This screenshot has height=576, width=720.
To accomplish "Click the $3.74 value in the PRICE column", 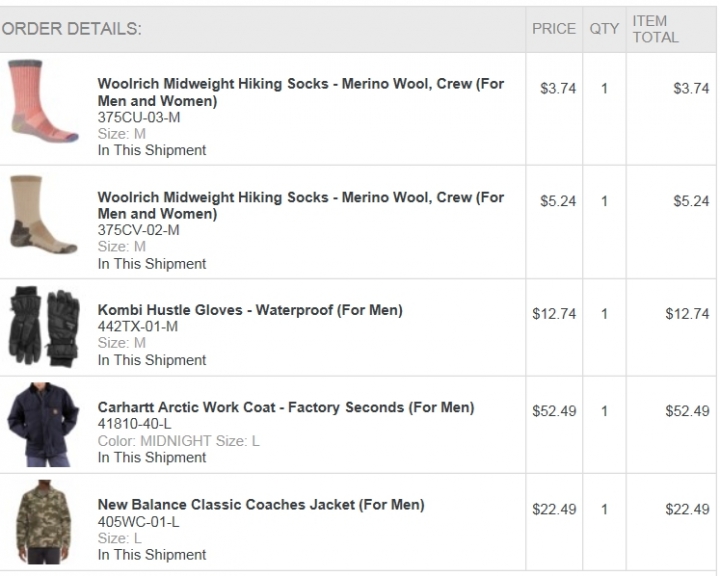I will point(558,88).
